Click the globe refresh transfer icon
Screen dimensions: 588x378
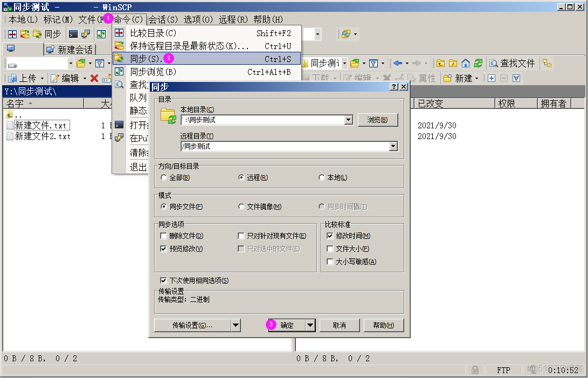(346, 34)
